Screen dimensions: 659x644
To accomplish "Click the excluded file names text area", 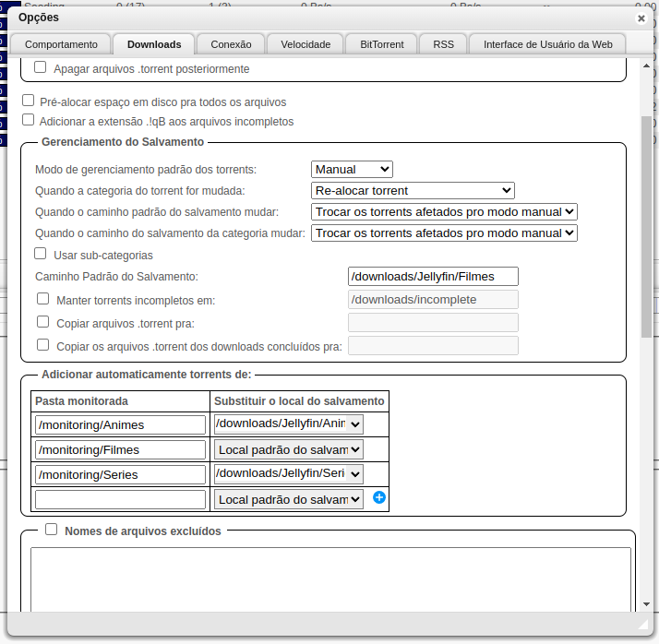I will point(330,578).
